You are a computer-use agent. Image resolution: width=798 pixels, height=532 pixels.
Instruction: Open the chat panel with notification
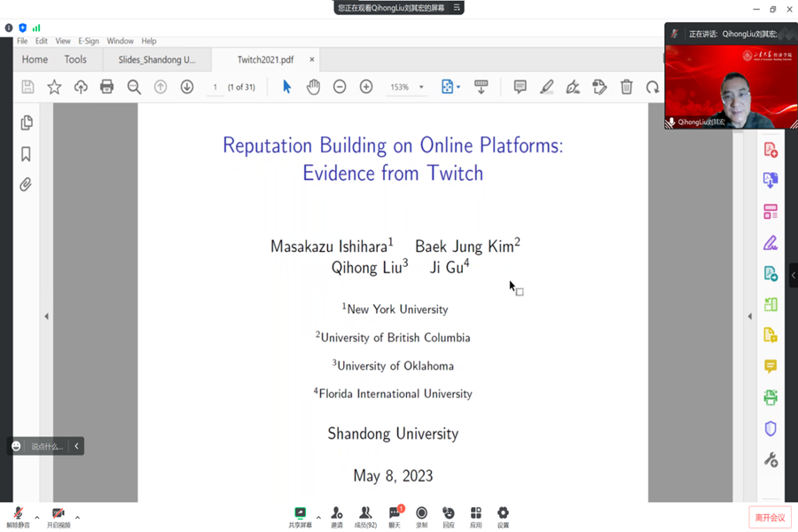(395, 515)
